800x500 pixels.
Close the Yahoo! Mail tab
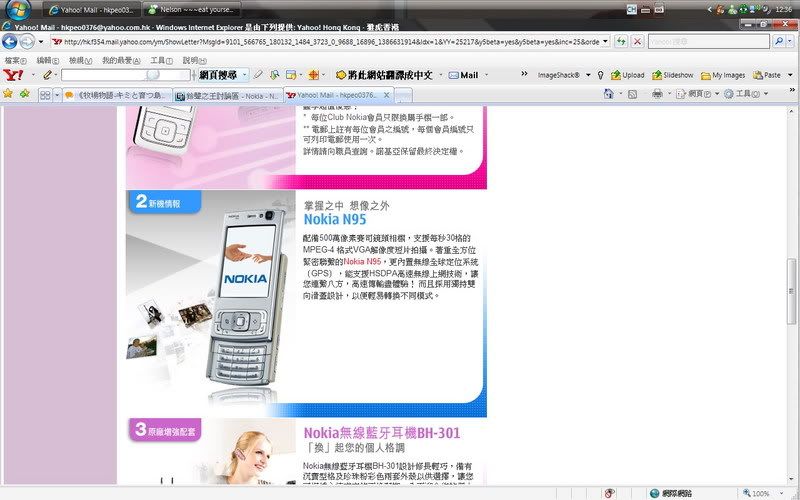(386, 95)
